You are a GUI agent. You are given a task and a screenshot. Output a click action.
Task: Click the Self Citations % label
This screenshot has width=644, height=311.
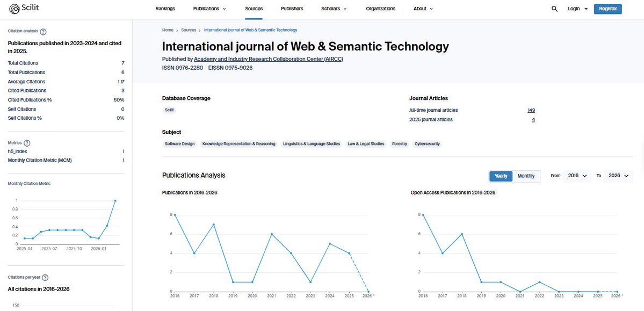coord(25,118)
